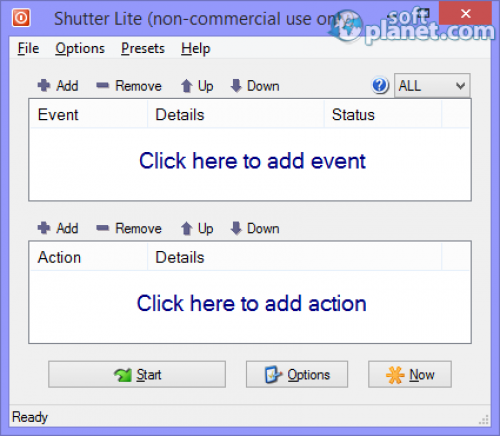Viewport: 500px width, 436px height.
Task: Move event Down in the events toolbar
Action: [255, 86]
